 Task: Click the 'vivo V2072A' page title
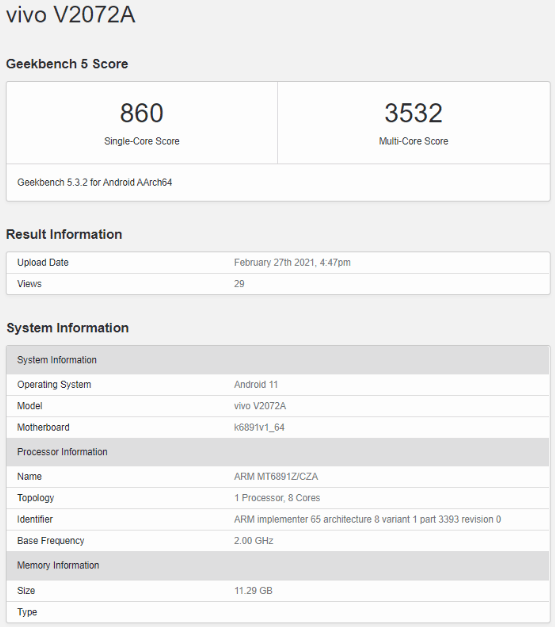click(x=71, y=15)
